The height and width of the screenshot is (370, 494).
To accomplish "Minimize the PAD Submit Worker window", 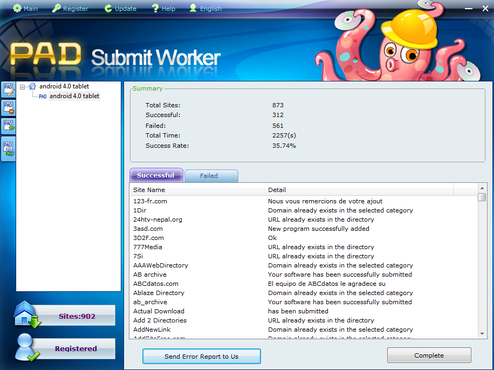I will [468, 8].
